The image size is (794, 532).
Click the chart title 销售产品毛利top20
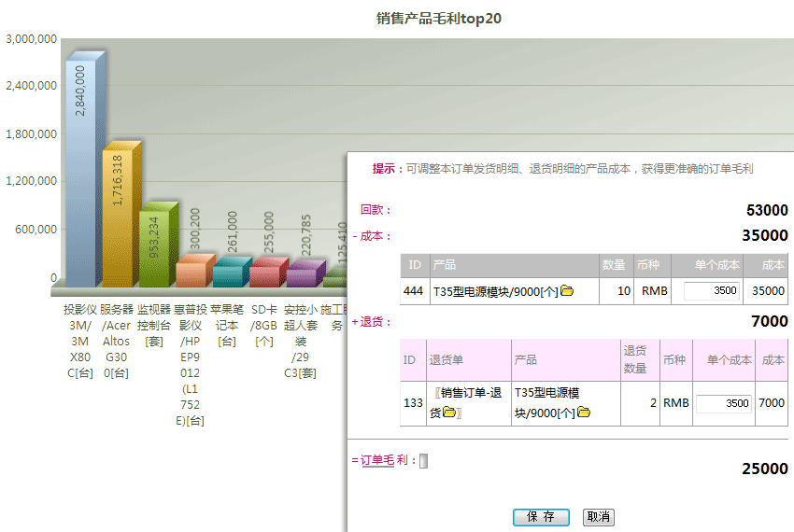point(438,19)
